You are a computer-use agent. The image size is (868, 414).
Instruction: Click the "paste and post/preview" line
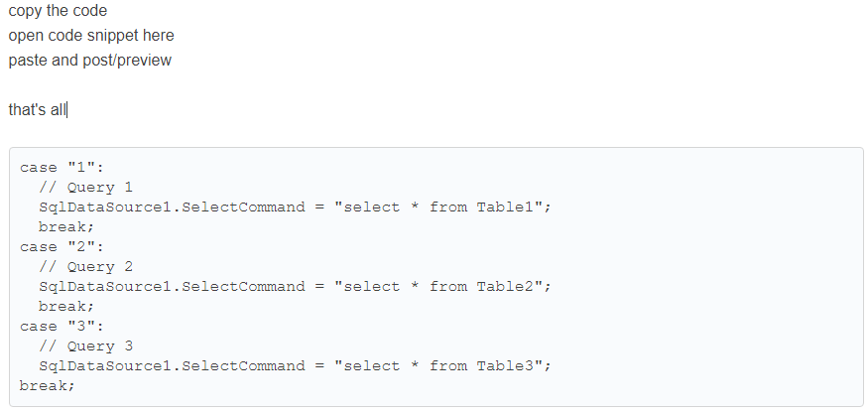89,61
